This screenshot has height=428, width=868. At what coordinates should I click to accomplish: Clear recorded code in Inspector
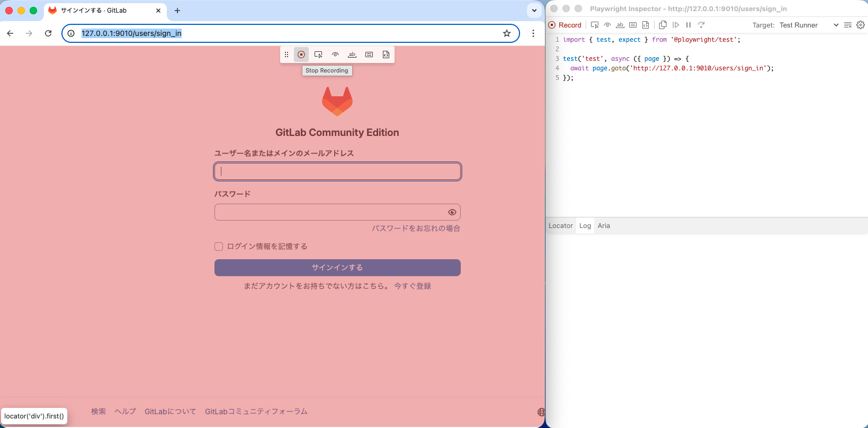coord(848,25)
